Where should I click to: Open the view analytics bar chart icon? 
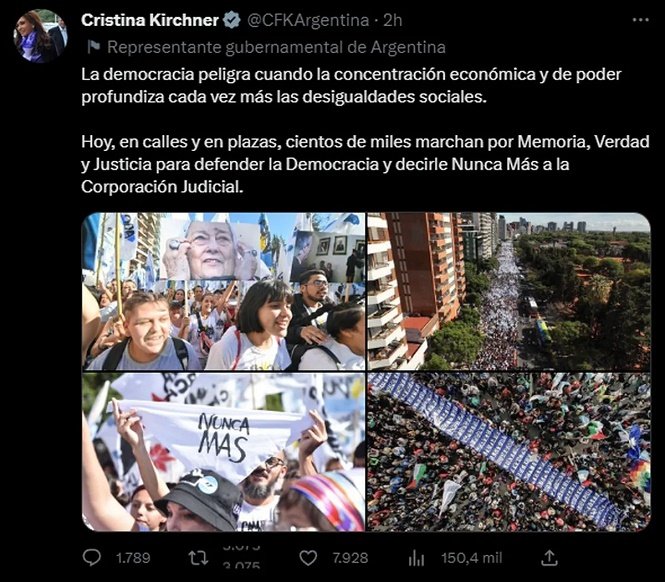click(x=416, y=558)
